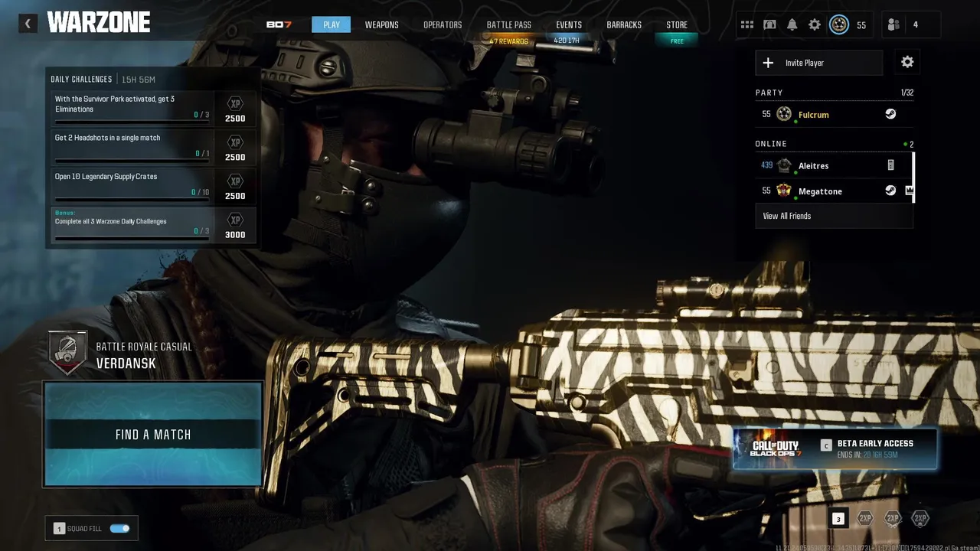Click the PARTY section header
Screen dimensions: 980x551
coord(769,93)
